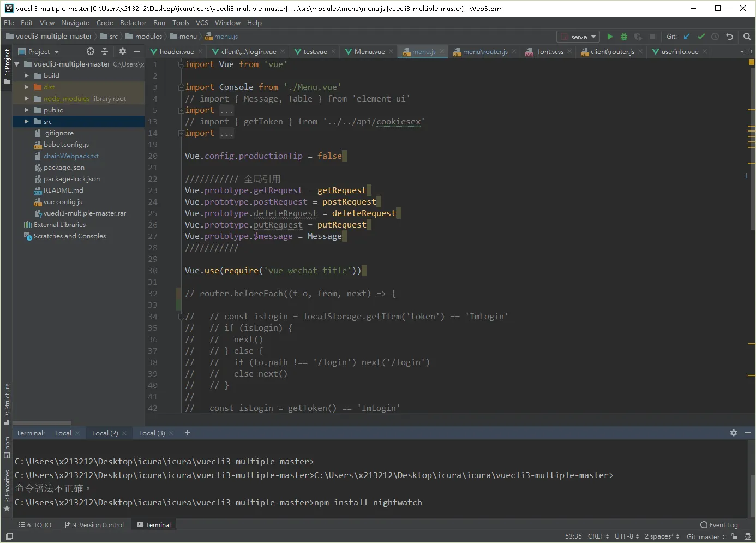Switch to the Menu.vue editor tab
Image resolution: width=756 pixels, height=543 pixels.
[365, 51]
